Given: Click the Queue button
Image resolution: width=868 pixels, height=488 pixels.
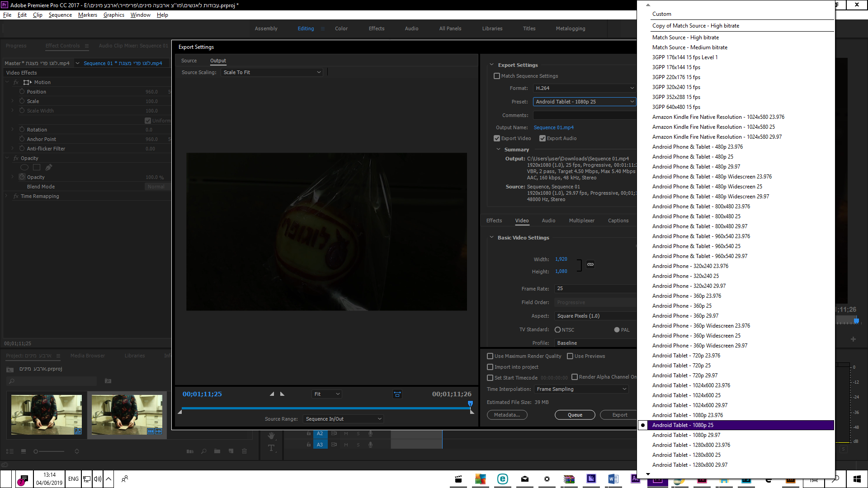Looking at the screenshot, I should pyautogui.click(x=575, y=415).
